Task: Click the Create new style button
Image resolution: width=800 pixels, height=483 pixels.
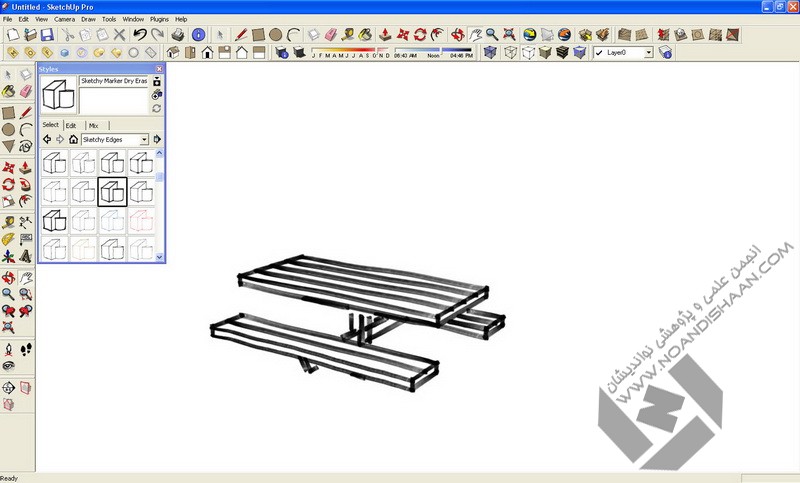Action: click(157, 95)
